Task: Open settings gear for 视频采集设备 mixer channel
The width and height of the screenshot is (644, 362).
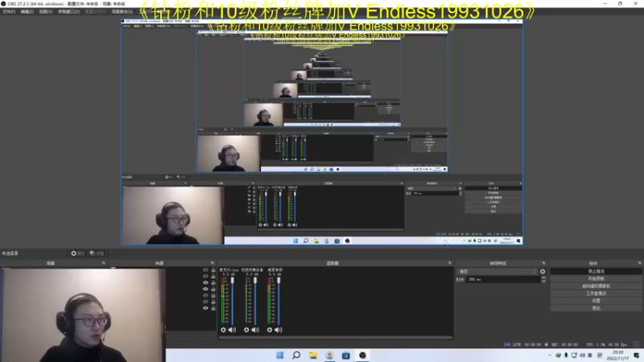Action: tap(246, 330)
